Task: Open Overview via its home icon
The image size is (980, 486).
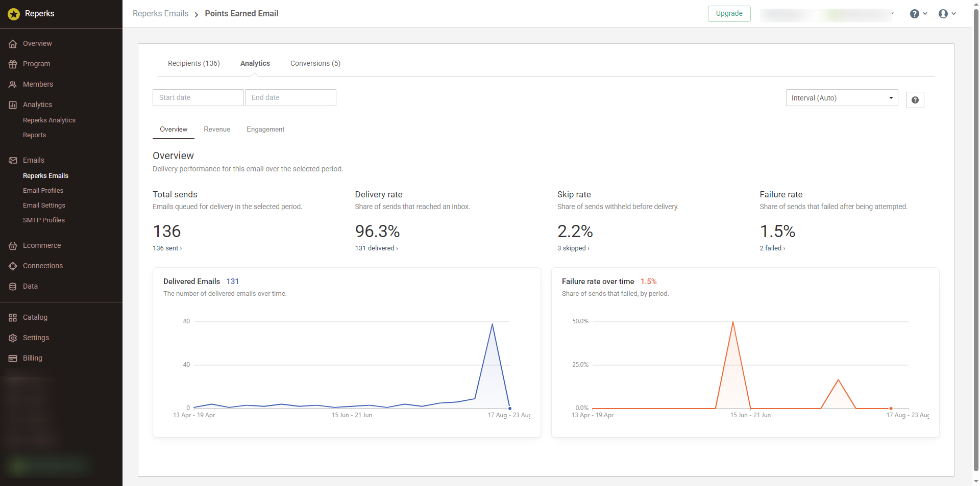Action: [x=13, y=44]
